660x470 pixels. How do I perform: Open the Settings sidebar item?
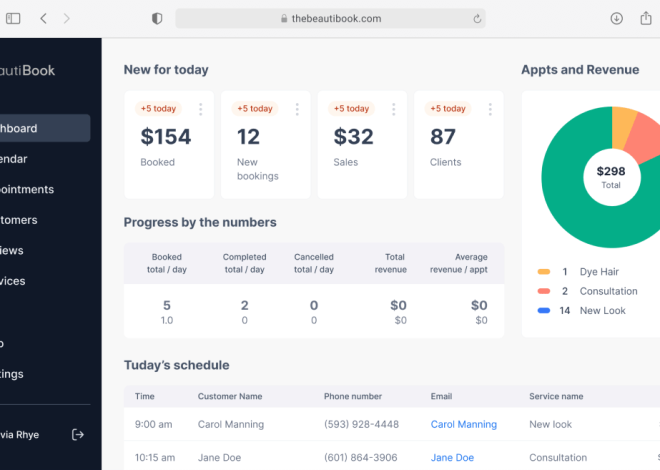point(12,374)
